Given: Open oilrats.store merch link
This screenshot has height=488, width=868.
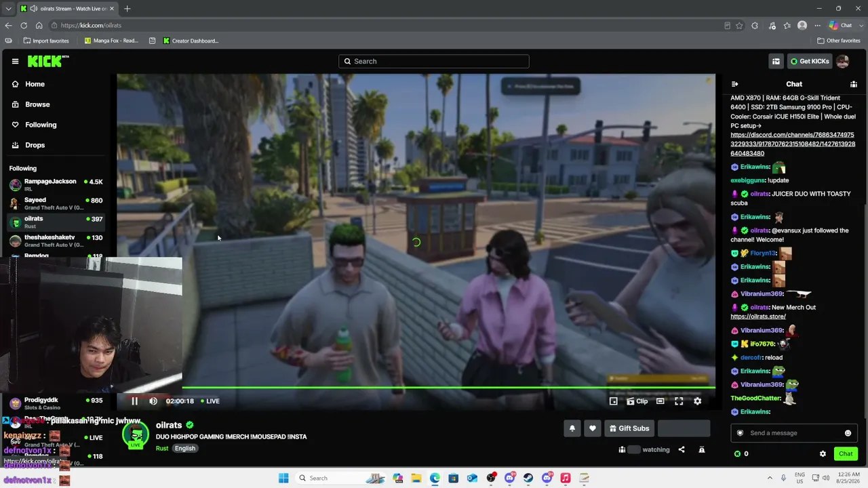Looking at the screenshot, I should [758, 317].
